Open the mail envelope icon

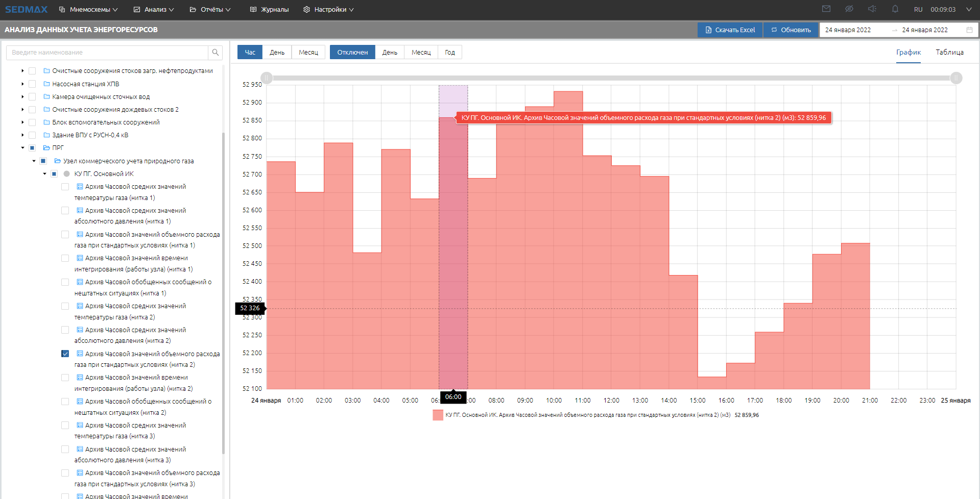[x=826, y=9]
